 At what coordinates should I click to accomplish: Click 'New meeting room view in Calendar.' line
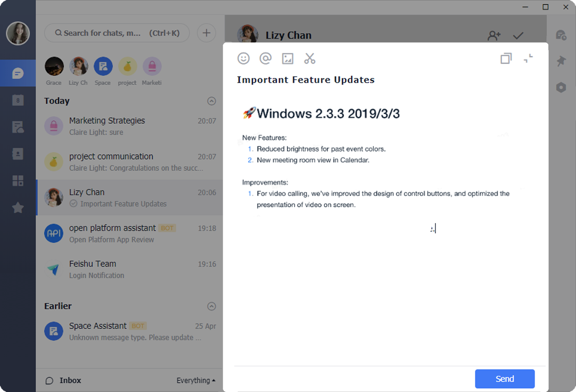click(x=313, y=160)
